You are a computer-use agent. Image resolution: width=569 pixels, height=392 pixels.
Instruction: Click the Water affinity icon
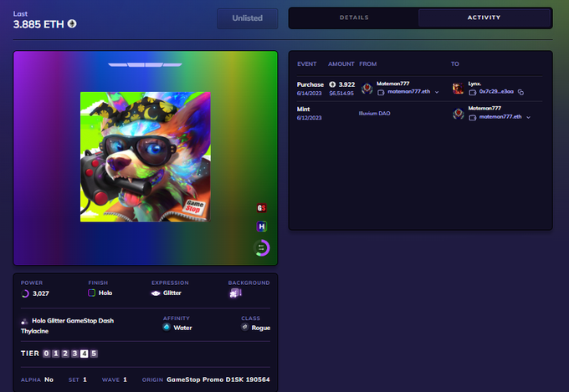tap(167, 327)
